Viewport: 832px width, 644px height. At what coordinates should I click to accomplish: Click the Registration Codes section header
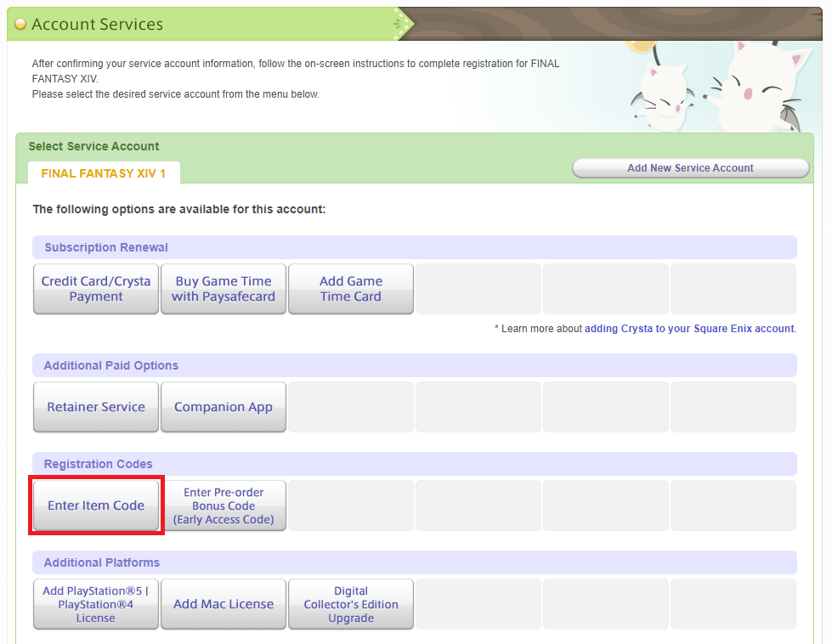pyautogui.click(x=415, y=464)
